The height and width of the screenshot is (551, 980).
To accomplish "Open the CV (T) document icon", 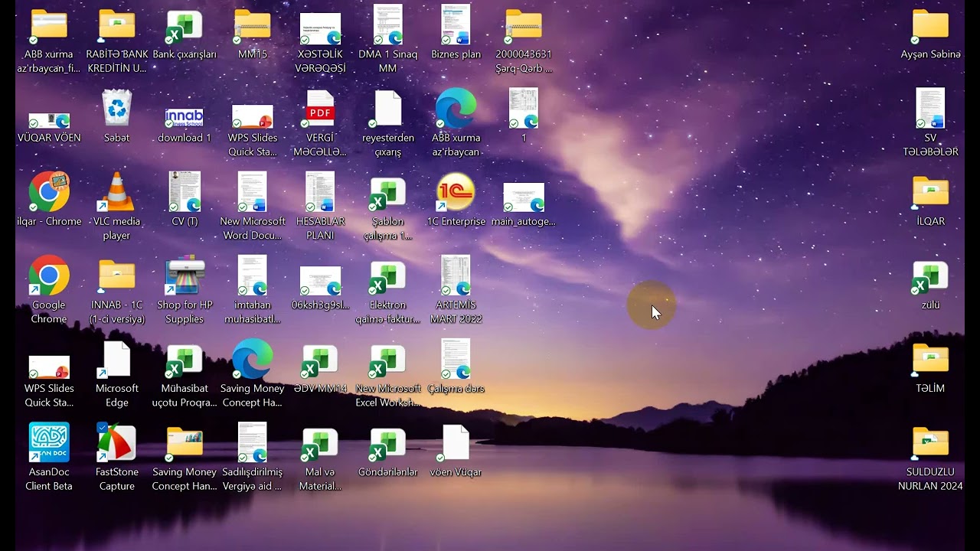I will [185, 192].
